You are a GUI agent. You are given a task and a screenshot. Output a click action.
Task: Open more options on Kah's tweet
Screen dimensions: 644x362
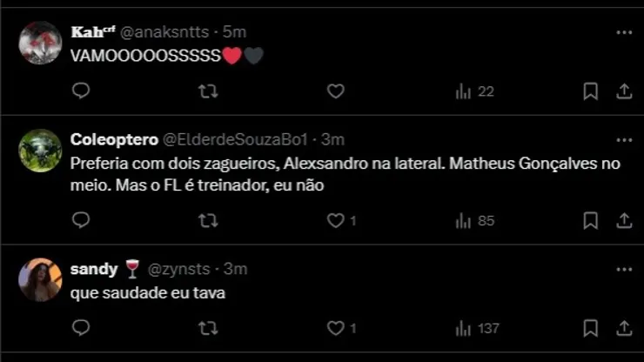(623, 32)
